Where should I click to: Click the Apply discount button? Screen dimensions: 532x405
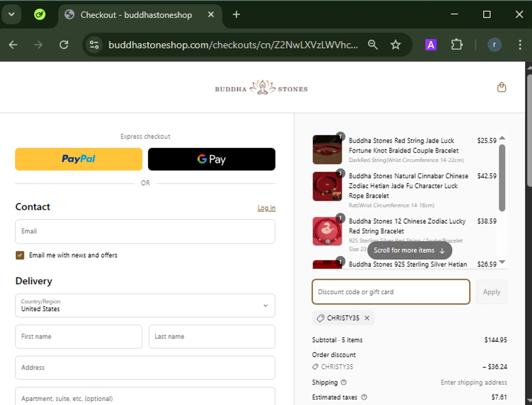[x=492, y=292]
